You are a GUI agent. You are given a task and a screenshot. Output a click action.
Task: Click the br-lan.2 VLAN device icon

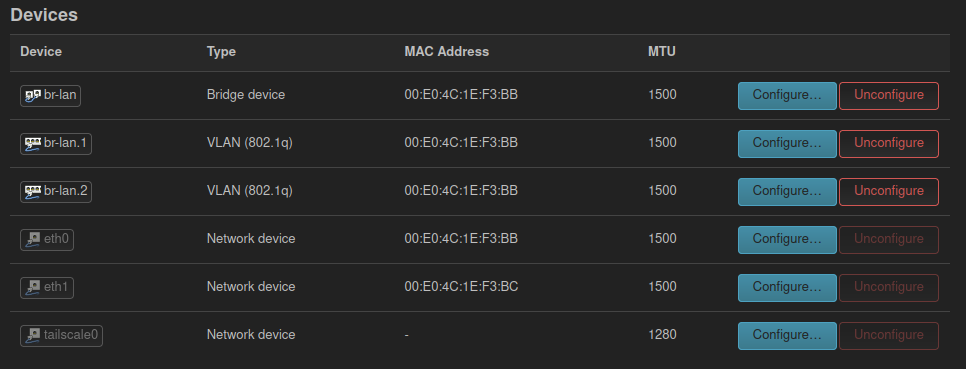point(33,192)
